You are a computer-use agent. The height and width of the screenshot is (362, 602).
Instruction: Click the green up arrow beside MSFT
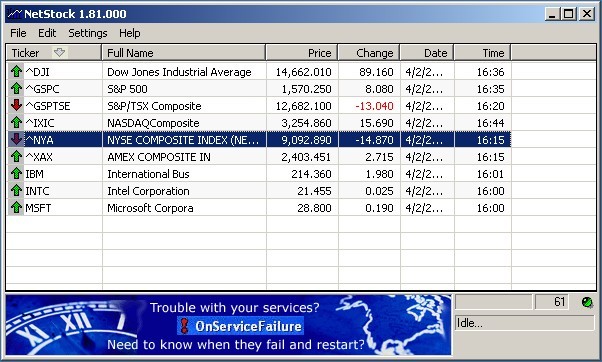pos(16,207)
